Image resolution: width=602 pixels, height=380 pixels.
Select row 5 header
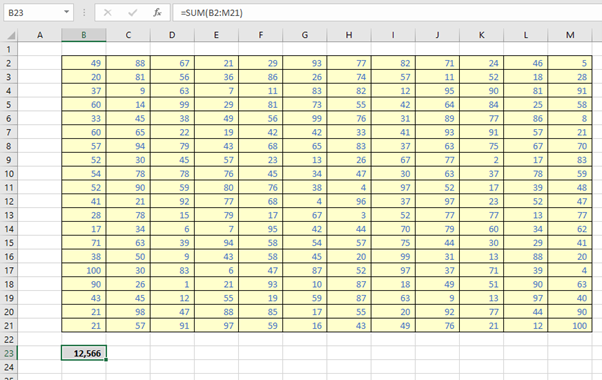(9, 104)
